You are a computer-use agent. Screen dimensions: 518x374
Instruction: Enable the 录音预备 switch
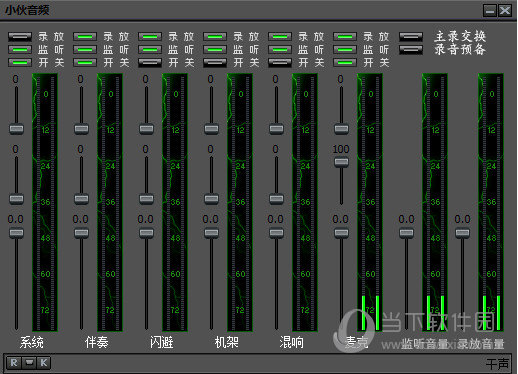pyautogui.click(x=411, y=50)
